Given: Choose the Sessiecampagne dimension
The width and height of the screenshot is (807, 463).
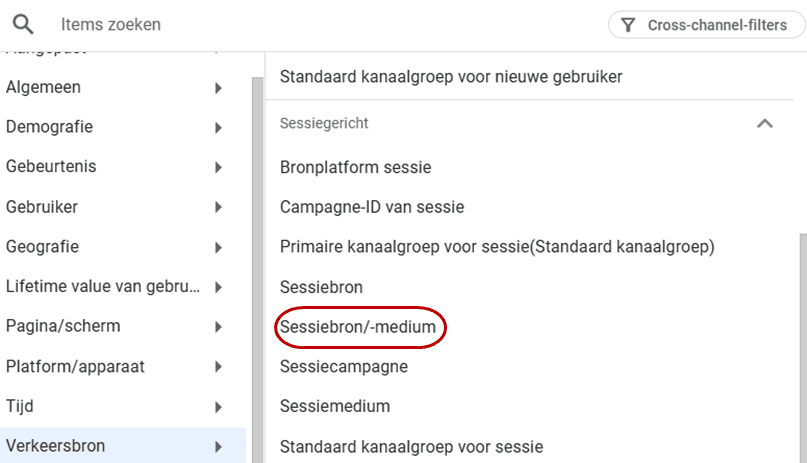Looking at the screenshot, I should 344,366.
